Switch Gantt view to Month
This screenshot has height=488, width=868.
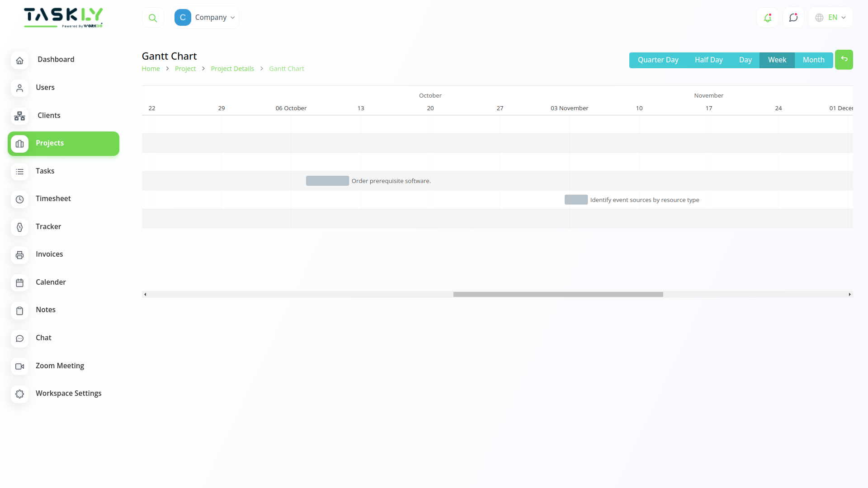813,60
